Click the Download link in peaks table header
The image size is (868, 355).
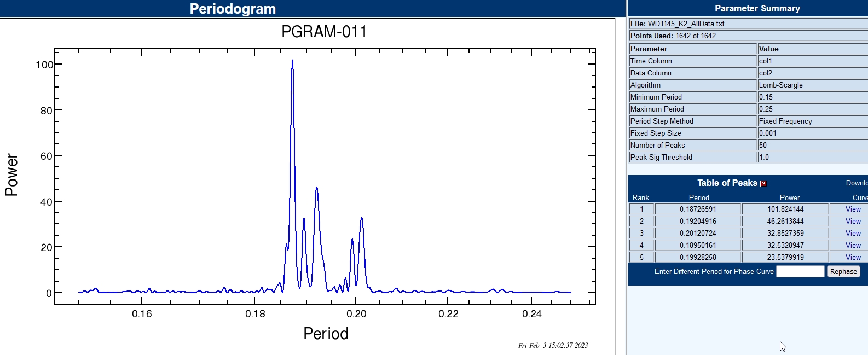click(x=856, y=183)
